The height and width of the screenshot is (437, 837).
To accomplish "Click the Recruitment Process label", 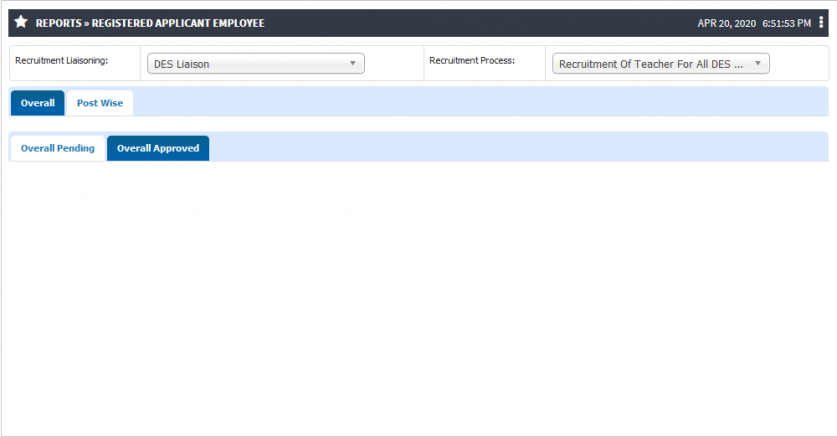I will click(472, 60).
